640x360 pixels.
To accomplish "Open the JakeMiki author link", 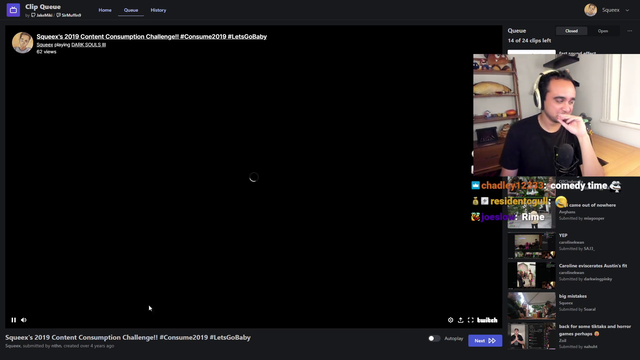I will (42, 15).
